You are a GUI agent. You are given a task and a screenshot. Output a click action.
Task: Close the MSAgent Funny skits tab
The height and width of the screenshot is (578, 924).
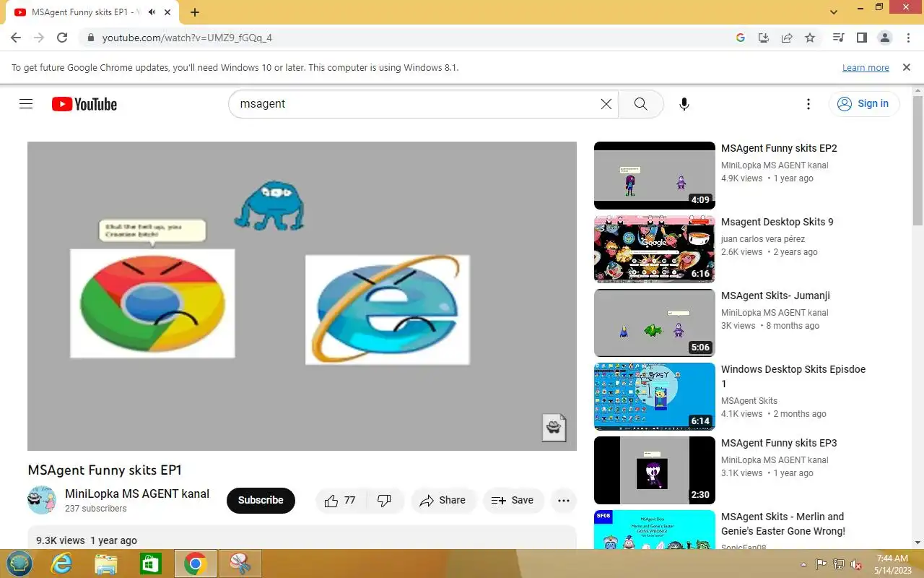[x=169, y=12]
